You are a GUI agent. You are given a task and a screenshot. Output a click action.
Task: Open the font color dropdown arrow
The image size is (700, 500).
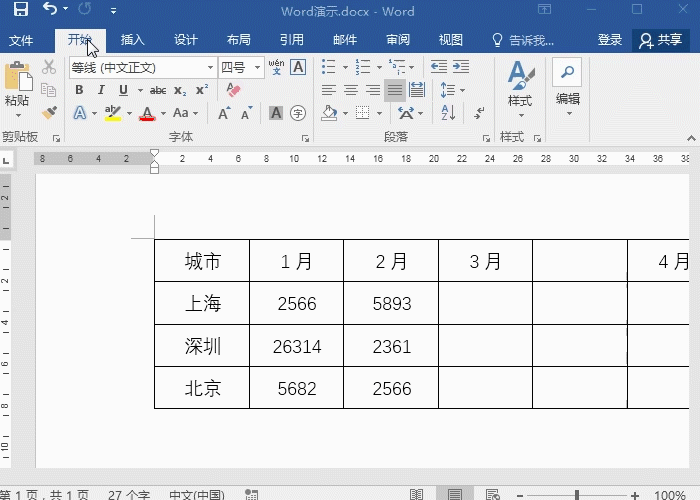(x=163, y=113)
